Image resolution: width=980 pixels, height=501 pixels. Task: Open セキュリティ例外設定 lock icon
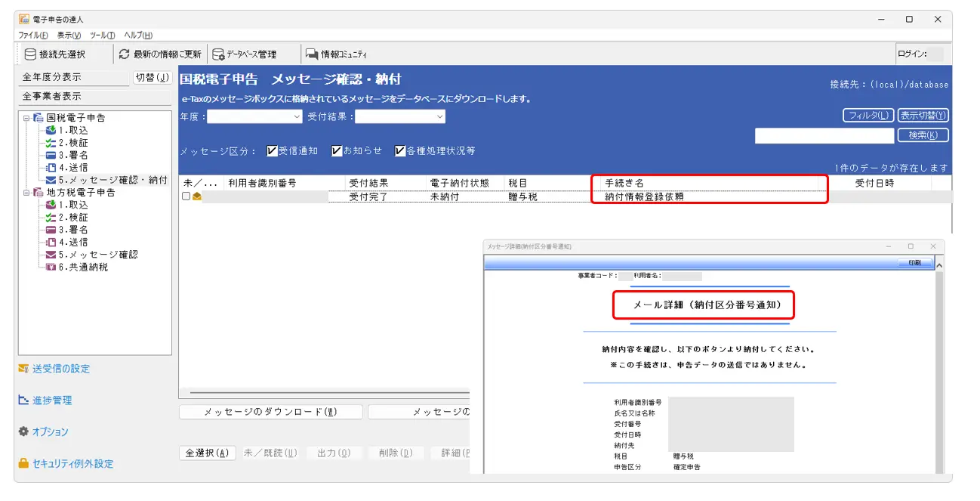click(x=23, y=463)
